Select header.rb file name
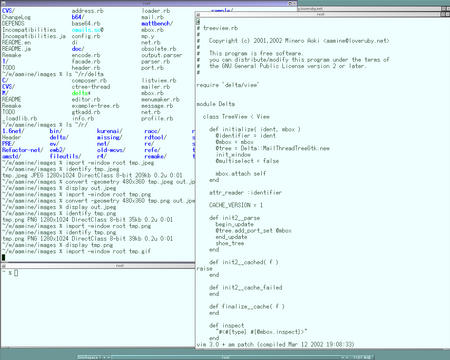The image size is (450, 360). coord(86,68)
